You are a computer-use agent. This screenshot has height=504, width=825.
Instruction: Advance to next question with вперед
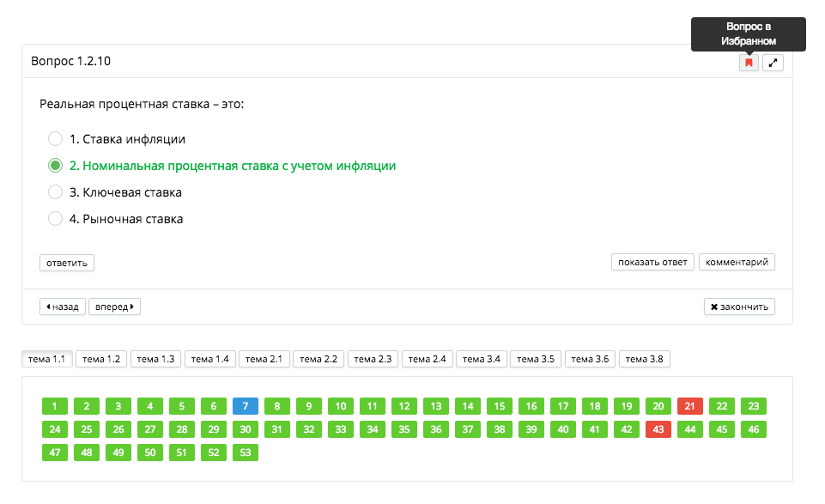point(114,307)
